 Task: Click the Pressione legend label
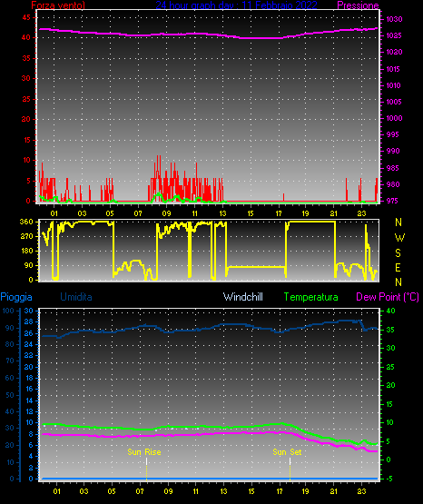[x=358, y=5]
